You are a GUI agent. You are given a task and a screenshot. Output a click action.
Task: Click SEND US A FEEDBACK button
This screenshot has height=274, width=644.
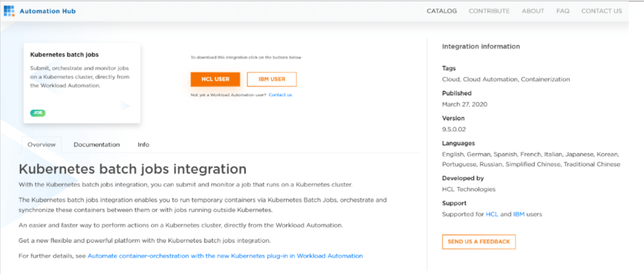coord(479,242)
